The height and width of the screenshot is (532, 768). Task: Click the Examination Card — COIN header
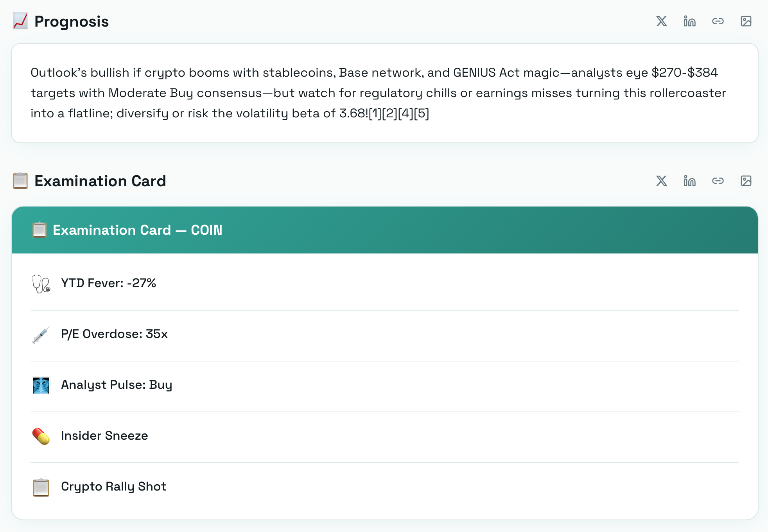pos(138,230)
